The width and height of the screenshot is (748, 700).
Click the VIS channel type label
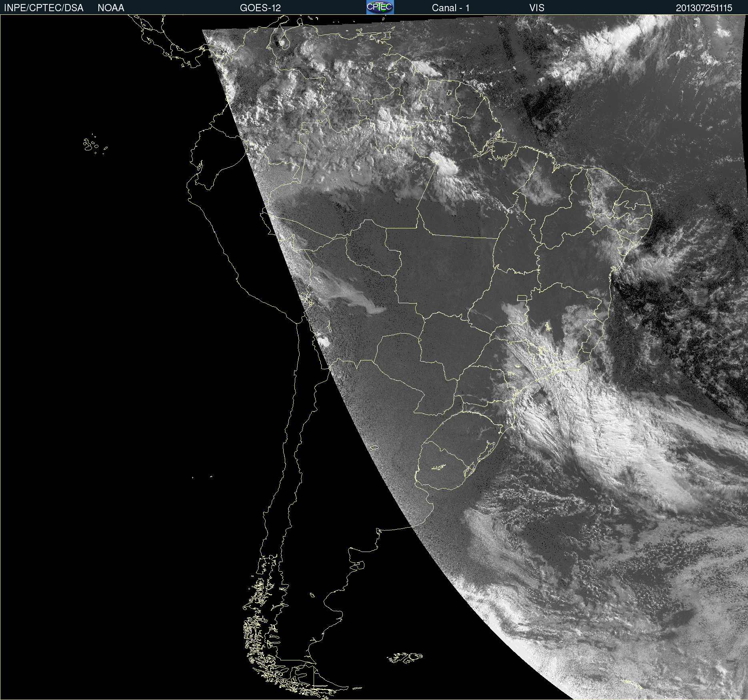[x=537, y=8]
